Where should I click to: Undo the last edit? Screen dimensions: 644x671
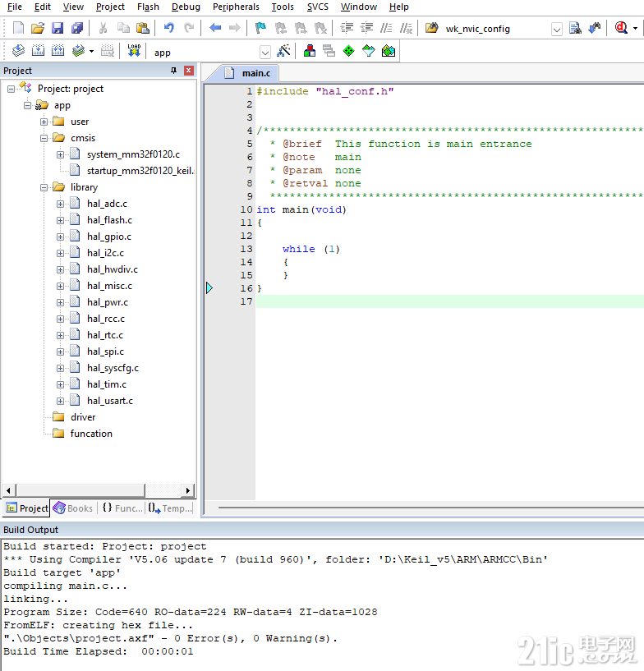coord(169,28)
